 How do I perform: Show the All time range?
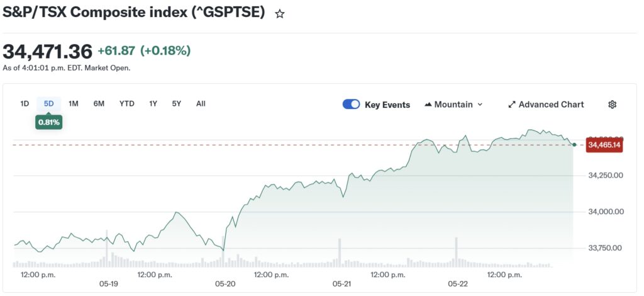201,103
